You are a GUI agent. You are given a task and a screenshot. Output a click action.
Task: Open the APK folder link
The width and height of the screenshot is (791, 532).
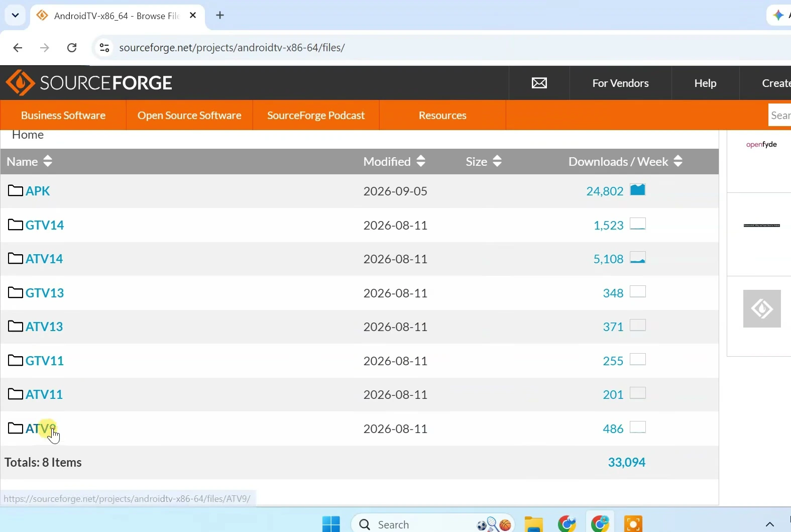[x=38, y=191]
